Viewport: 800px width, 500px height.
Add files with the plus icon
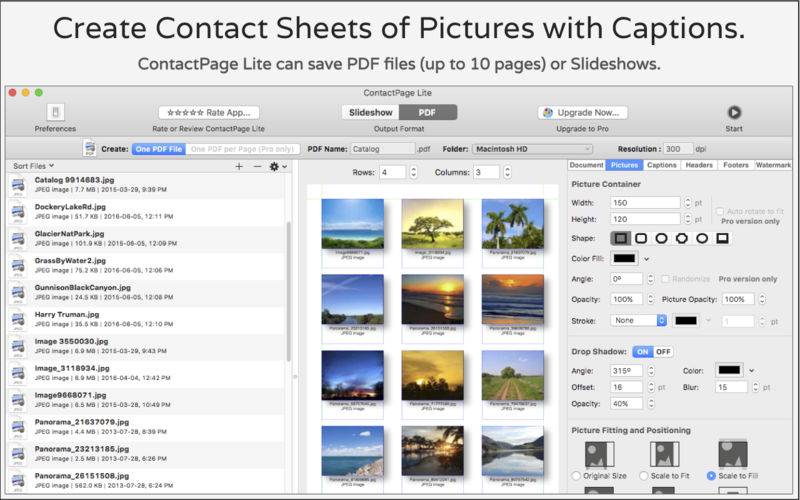point(239,166)
